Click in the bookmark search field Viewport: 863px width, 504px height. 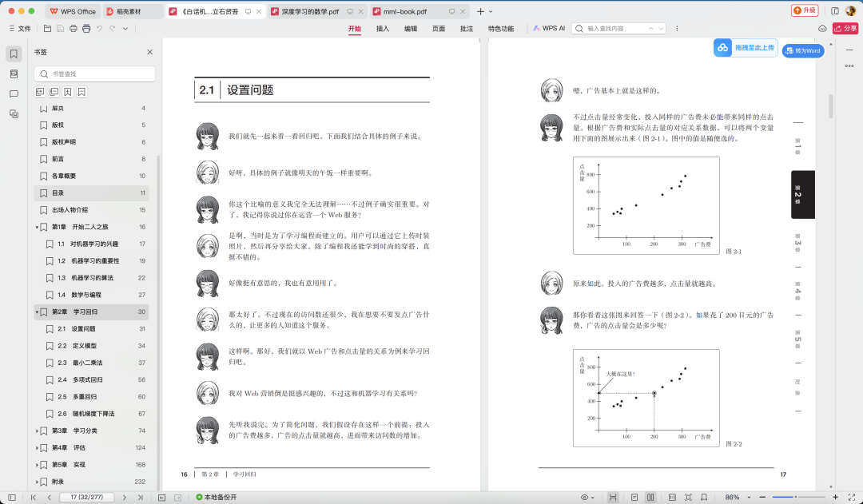point(94,73)
